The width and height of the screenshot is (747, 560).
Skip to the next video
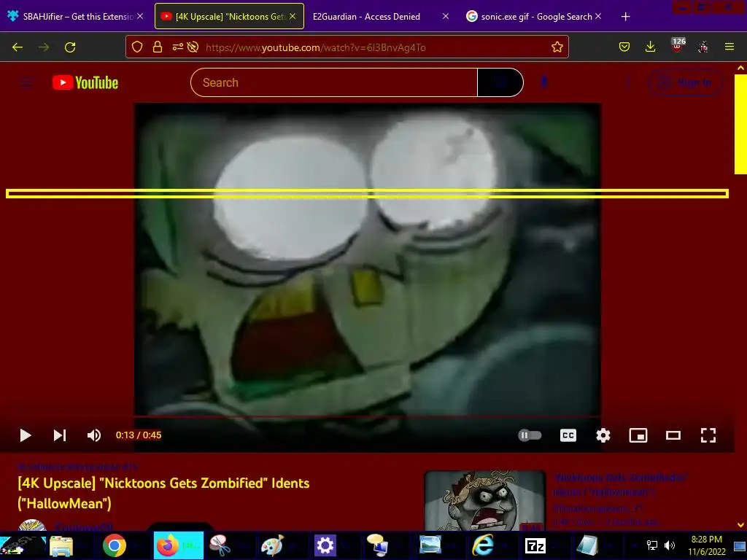(60, 435)
